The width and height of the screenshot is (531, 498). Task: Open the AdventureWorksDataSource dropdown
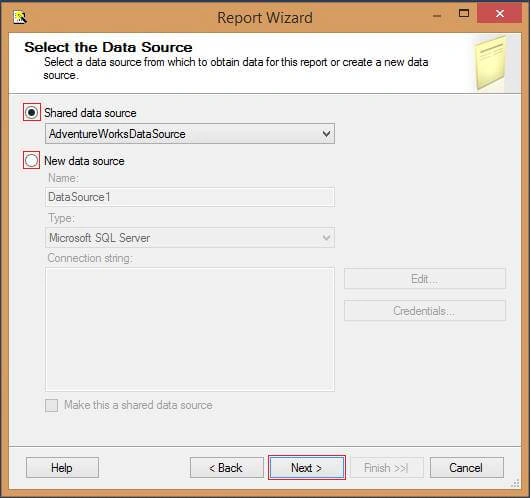(x=190, y=134)
